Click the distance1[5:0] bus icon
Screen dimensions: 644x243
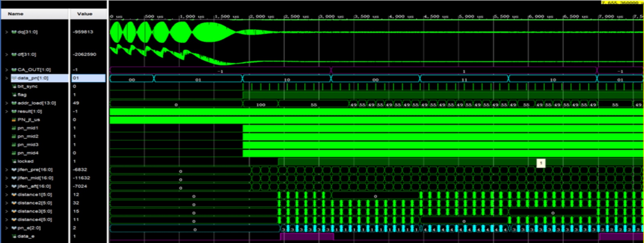coord(14,195)
